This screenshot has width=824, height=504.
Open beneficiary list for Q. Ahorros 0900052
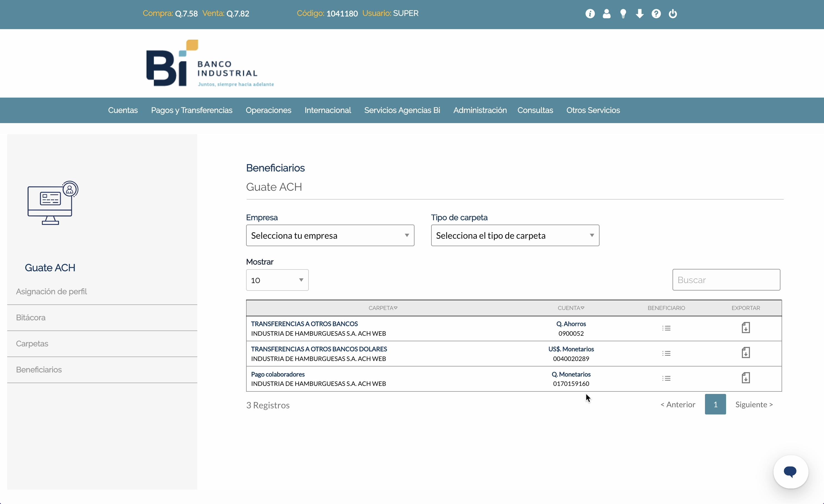pyautogui.click(x=666, y=328)
